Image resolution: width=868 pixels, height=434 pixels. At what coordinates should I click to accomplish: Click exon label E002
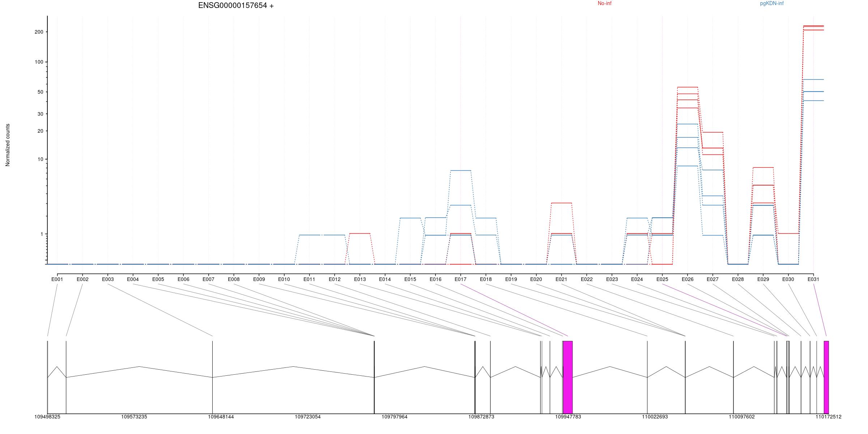[82, 279]
